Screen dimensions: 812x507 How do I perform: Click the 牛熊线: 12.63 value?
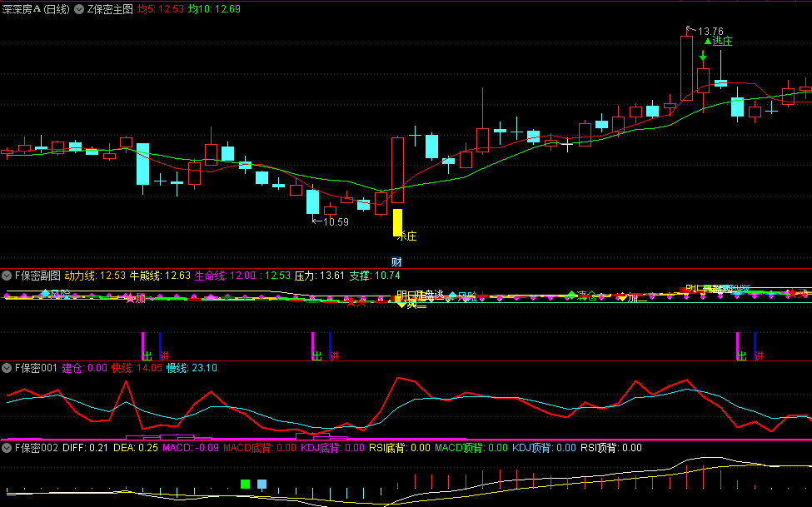coord(160,276)
